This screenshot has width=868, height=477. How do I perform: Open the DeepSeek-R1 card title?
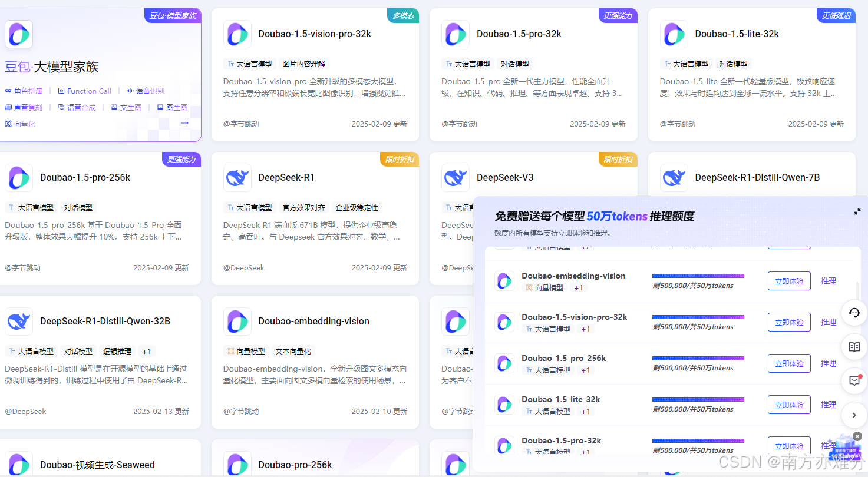(286, 178)
